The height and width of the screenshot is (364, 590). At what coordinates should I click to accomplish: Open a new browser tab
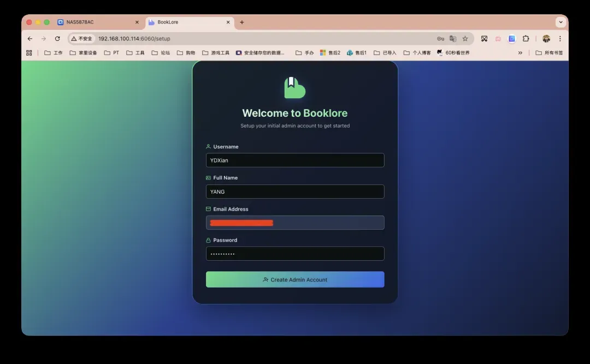coord(242,22)
